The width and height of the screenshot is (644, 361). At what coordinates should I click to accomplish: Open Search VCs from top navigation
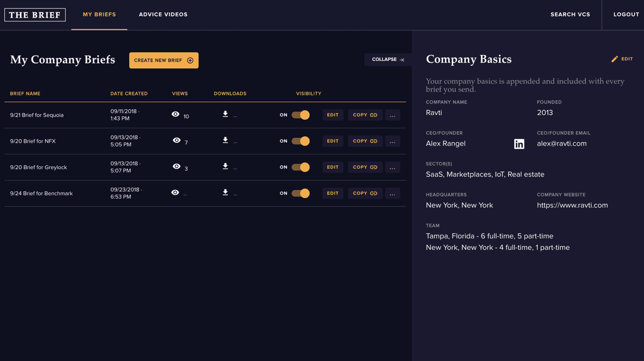click(x=570, y=15)
